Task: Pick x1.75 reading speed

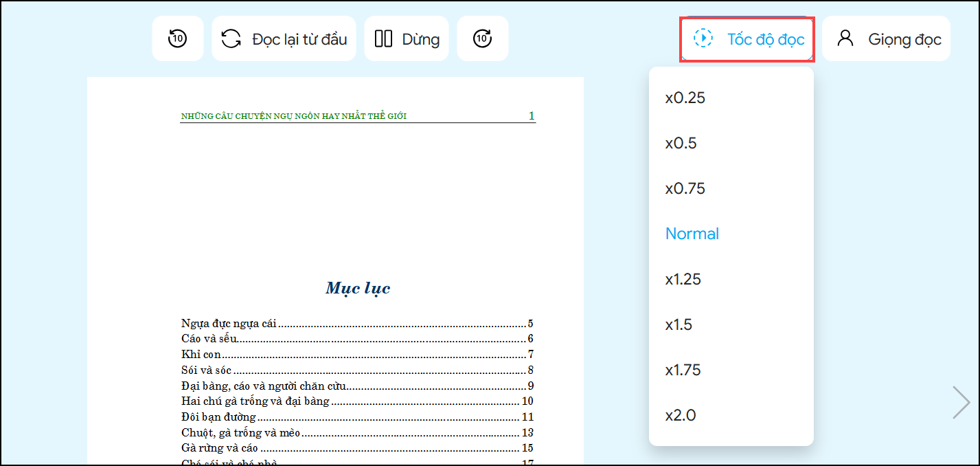Action: pos(683,370)
